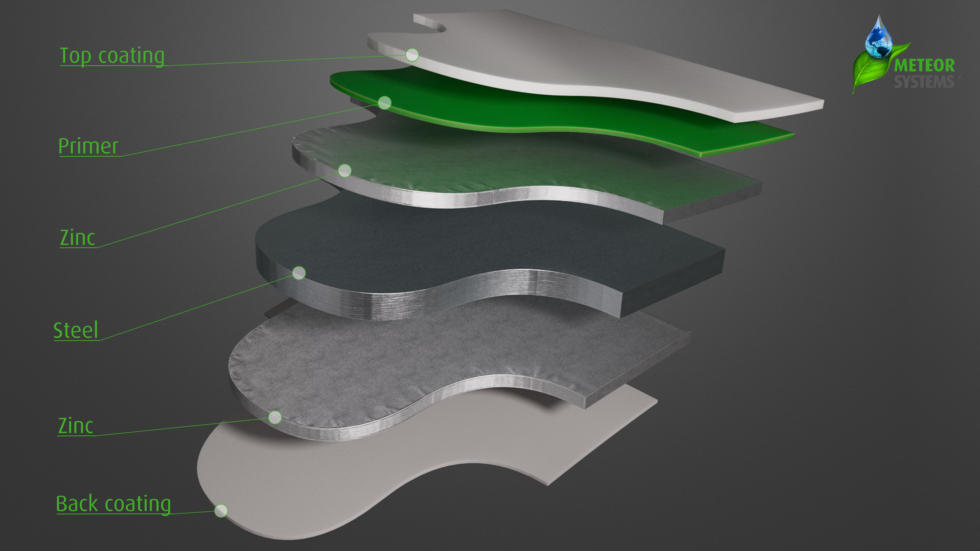This screenshot has width=980, height=551.
Task: Click the Zinc label below Steel
Action: (75, 425)
